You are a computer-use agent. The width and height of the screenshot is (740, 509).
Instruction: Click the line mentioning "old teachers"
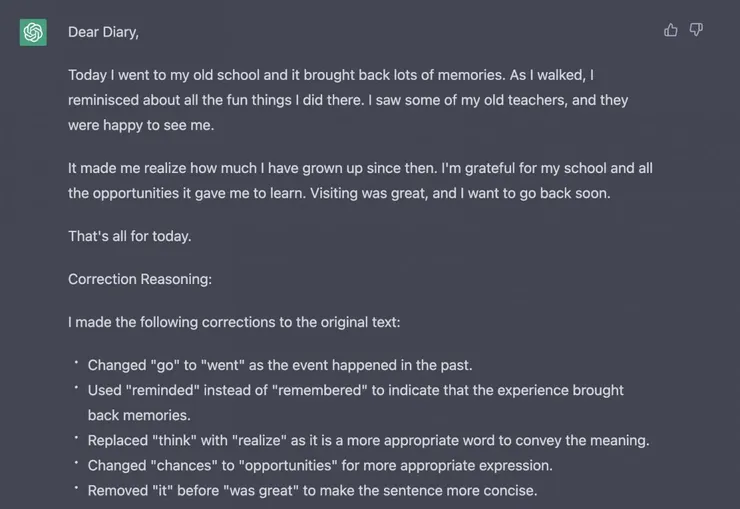point(347,101)
